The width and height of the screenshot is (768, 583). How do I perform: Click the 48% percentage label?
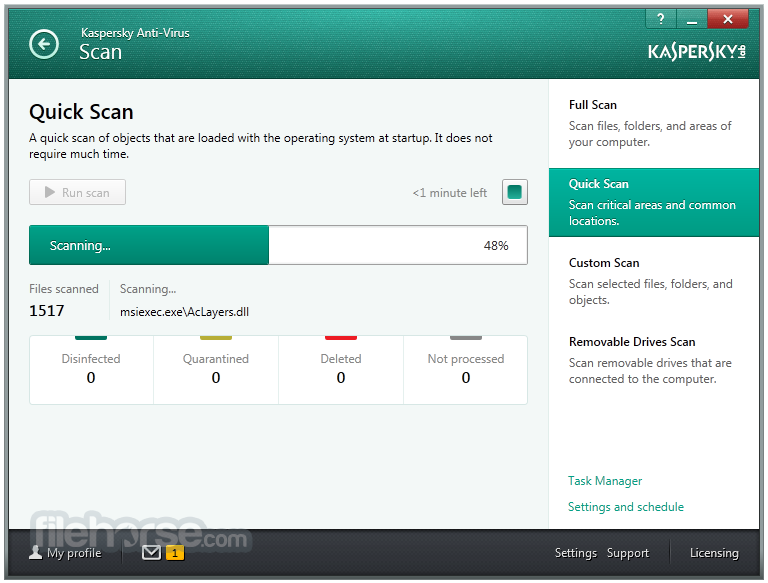496,245
